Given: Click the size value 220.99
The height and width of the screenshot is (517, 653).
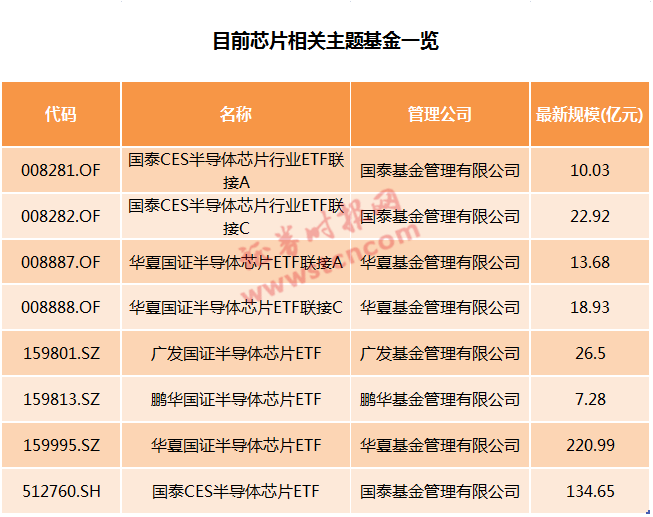Looking at the screenshot, I should pos(590,445).
